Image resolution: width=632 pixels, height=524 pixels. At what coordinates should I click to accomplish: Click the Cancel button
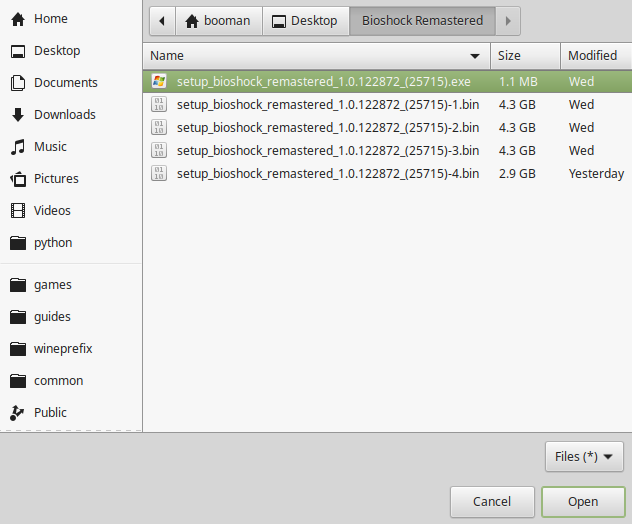(x=492, y=502)
